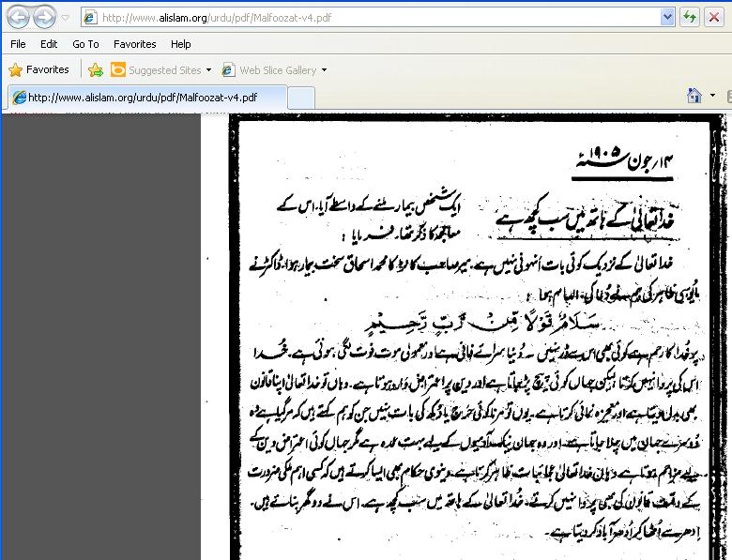This screenshot has height=560, width=732.
Task: Expand the Web Slice Gallery dropdown arrow
Action: [x=325, y=70]
